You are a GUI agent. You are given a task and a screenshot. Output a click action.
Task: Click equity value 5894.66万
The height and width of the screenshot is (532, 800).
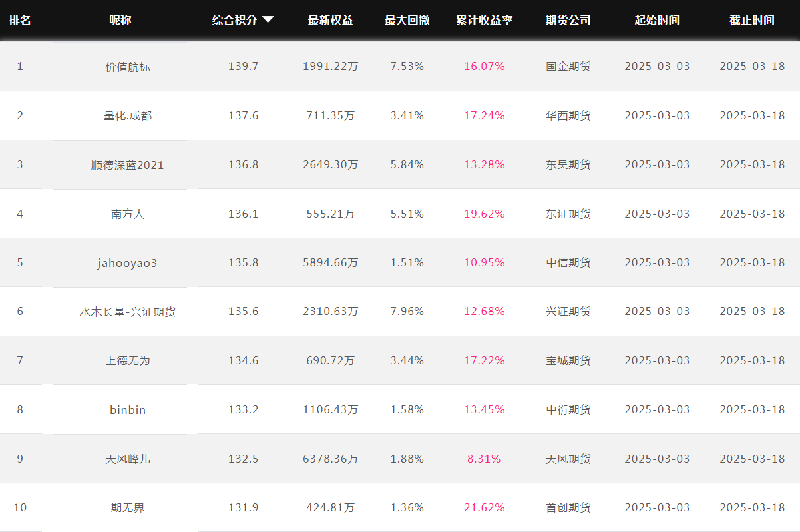click(x=330, y=262)
